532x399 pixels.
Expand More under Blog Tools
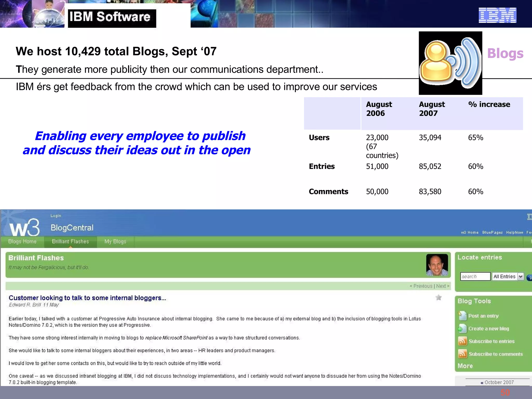[x=465, y=366]
